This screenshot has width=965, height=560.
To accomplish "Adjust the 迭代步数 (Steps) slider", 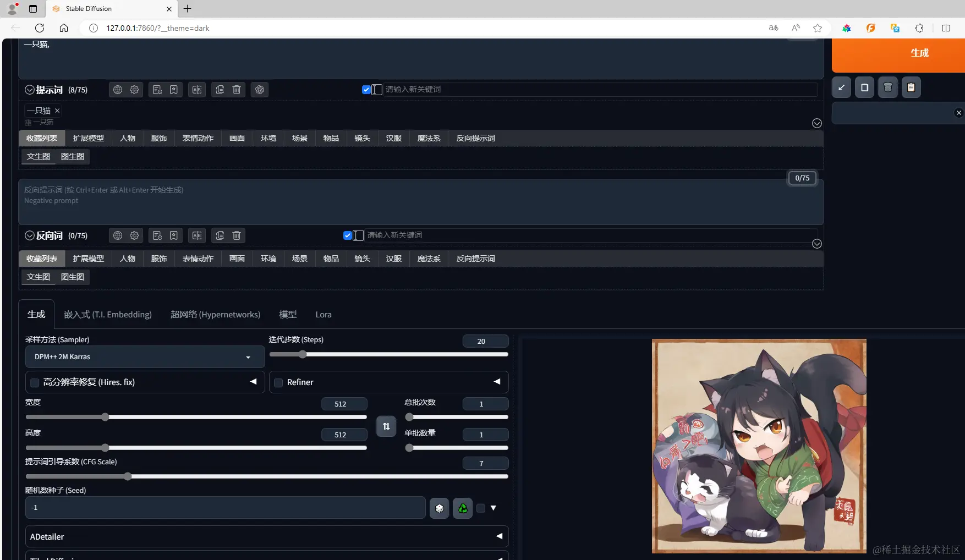I will point(388,355).
